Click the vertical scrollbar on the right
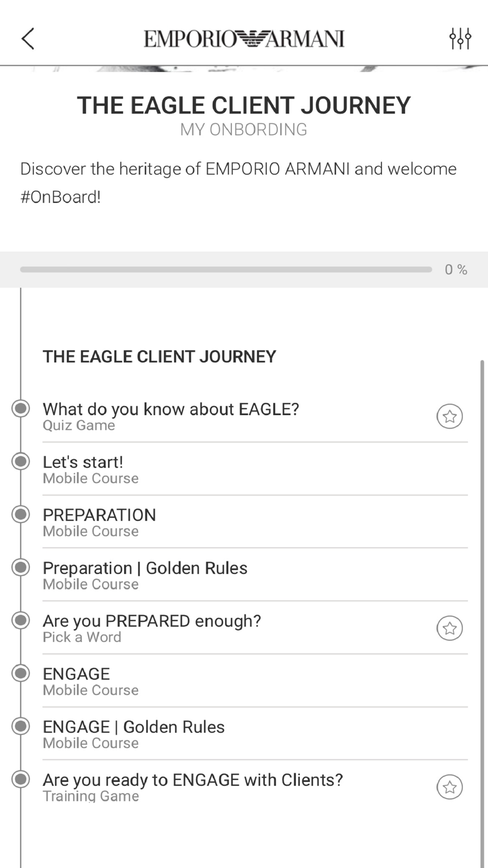This screenshot has height=868, width=488. (482, 586)
